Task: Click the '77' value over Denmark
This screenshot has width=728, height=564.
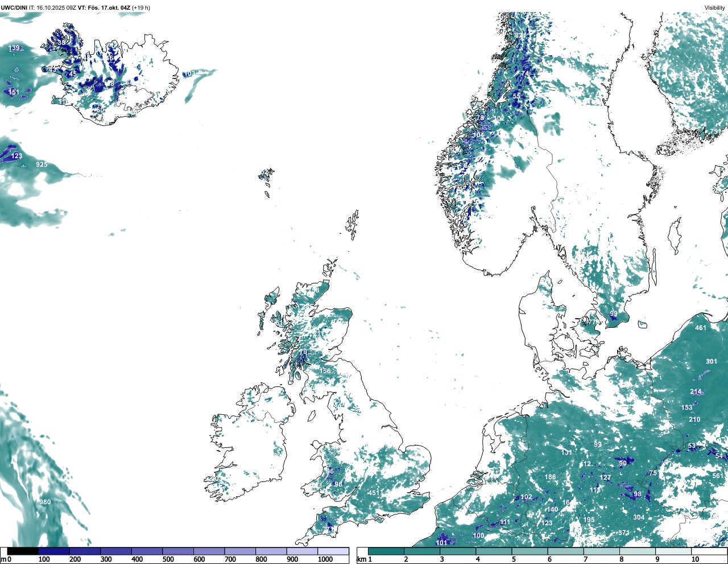Action: tap(591, 323)
